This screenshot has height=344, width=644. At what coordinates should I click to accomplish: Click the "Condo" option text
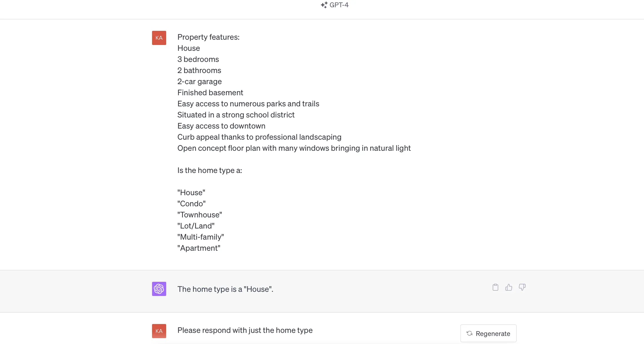coord(192,204)
